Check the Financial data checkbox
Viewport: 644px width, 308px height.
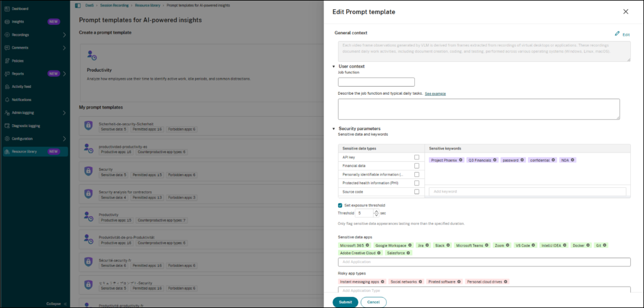coord(417,166)
